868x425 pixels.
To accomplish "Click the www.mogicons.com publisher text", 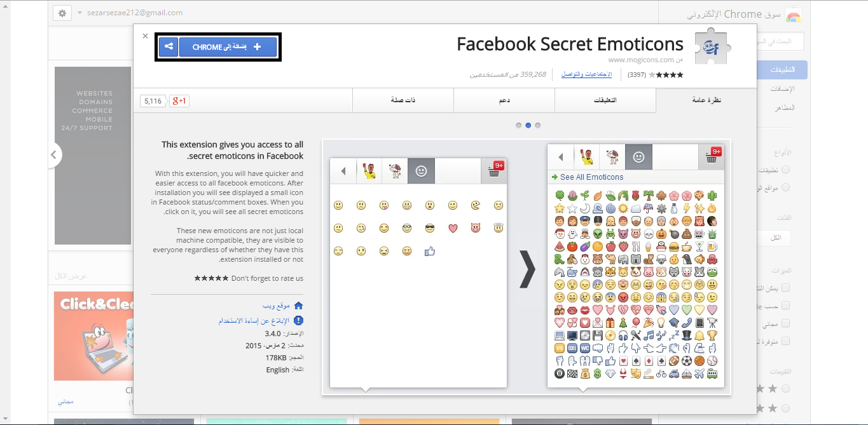I will [641, 60].
